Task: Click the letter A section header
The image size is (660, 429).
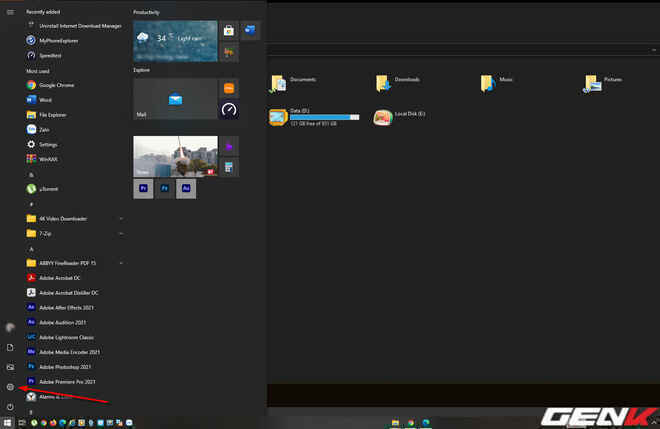Action: pos(31,249)
